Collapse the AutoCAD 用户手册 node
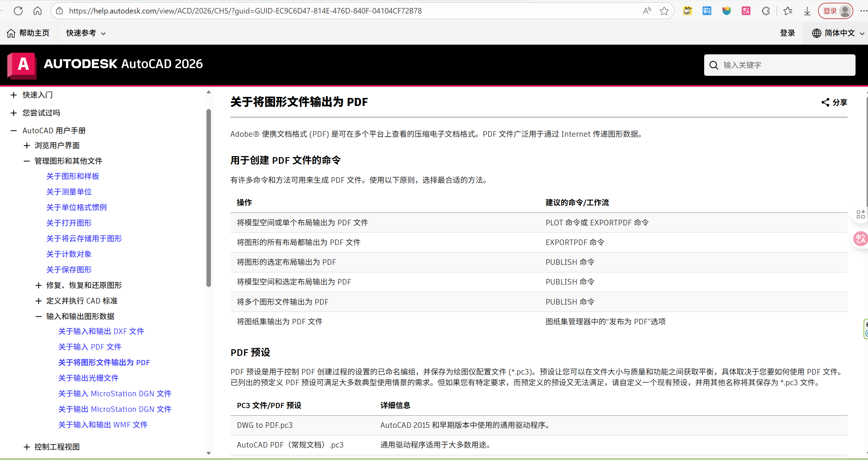 point(14,130)
